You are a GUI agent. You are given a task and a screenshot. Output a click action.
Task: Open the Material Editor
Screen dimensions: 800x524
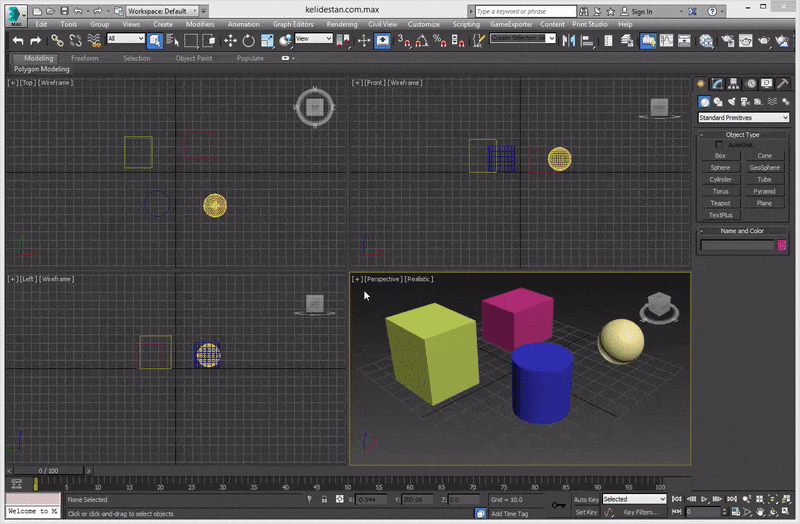[x=706, y=40]
